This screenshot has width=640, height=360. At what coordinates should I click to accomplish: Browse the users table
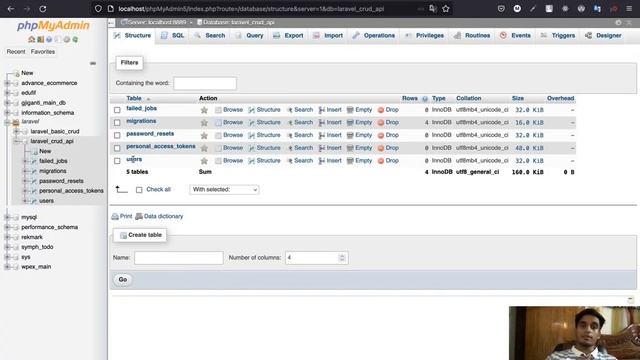(x=229, y=161)
